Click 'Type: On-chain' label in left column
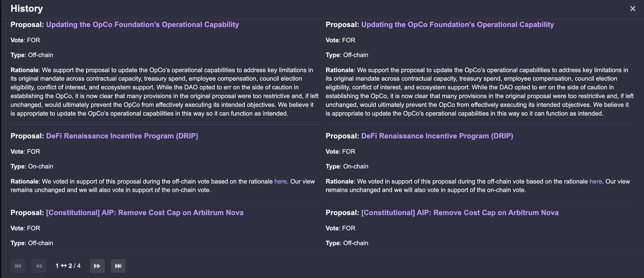Image resolution: width=644 pixels, height=278 pixels. tap(32, 166)
